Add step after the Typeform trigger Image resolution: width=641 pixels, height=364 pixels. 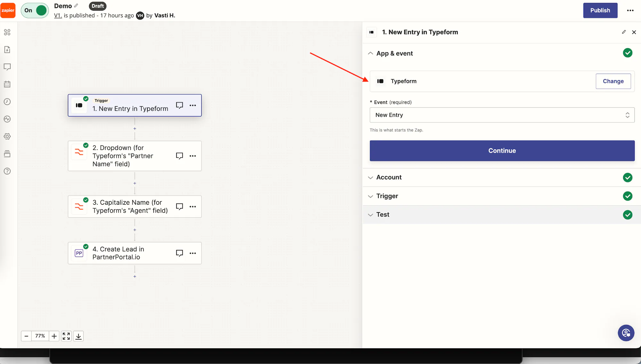pyautogui.click(x=135, y=129)
